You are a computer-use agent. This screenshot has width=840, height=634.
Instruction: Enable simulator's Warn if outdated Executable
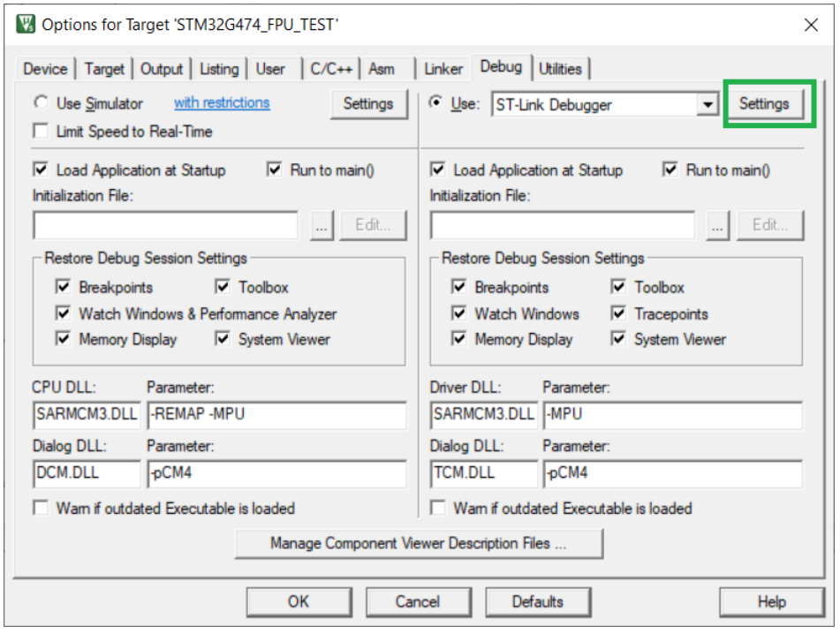coord(41,508)
